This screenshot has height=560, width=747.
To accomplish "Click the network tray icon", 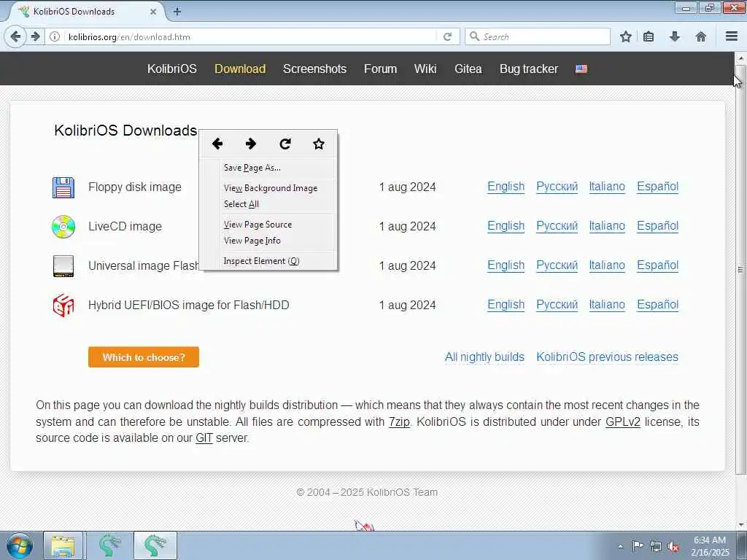I will click(x=656, y=546).
